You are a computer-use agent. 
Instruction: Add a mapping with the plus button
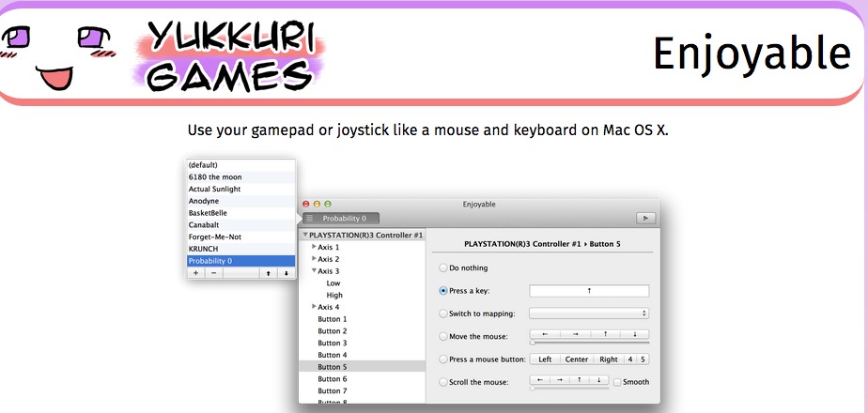click(195, 273)
